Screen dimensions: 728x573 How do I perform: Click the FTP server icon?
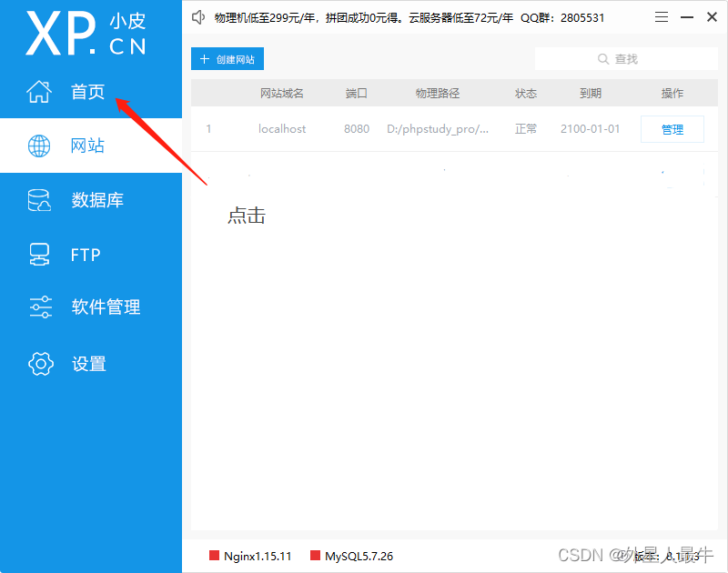point(39,255)
